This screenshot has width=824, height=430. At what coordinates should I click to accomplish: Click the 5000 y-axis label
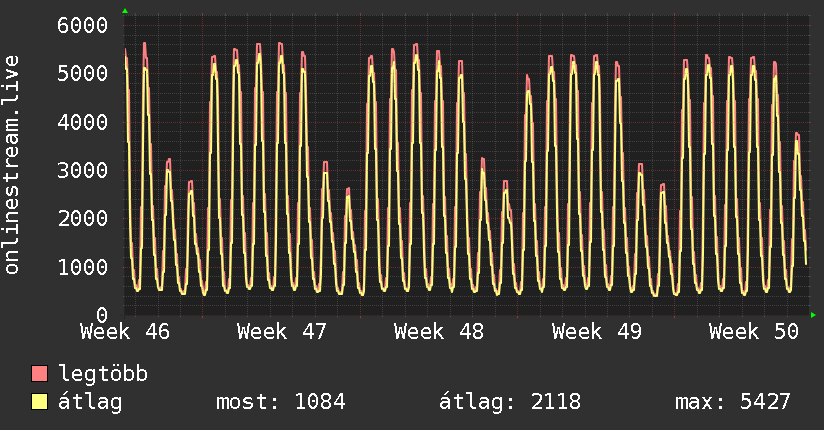pos(80,73)
